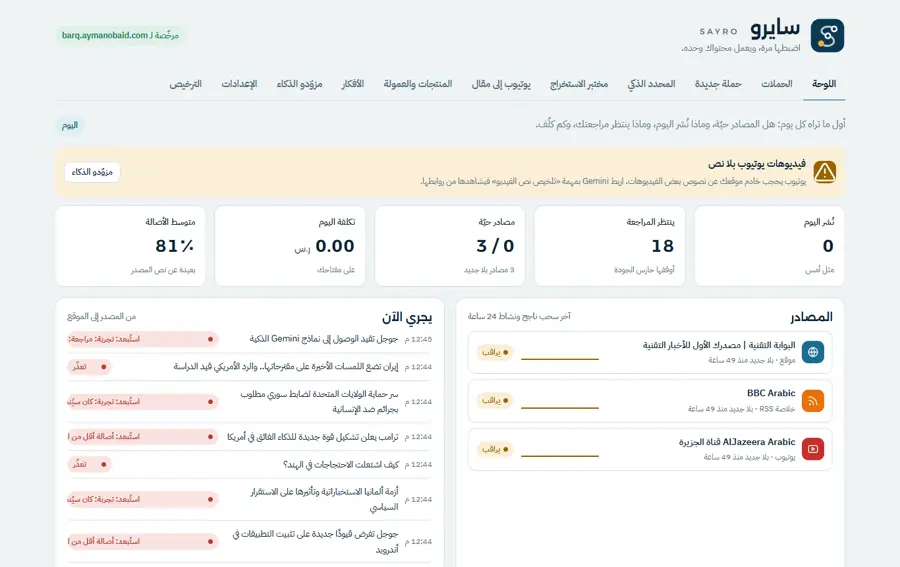Click status pill on أزمة ألمانيا row
Viewport: 900px width, 567px height.
point(142,499)
